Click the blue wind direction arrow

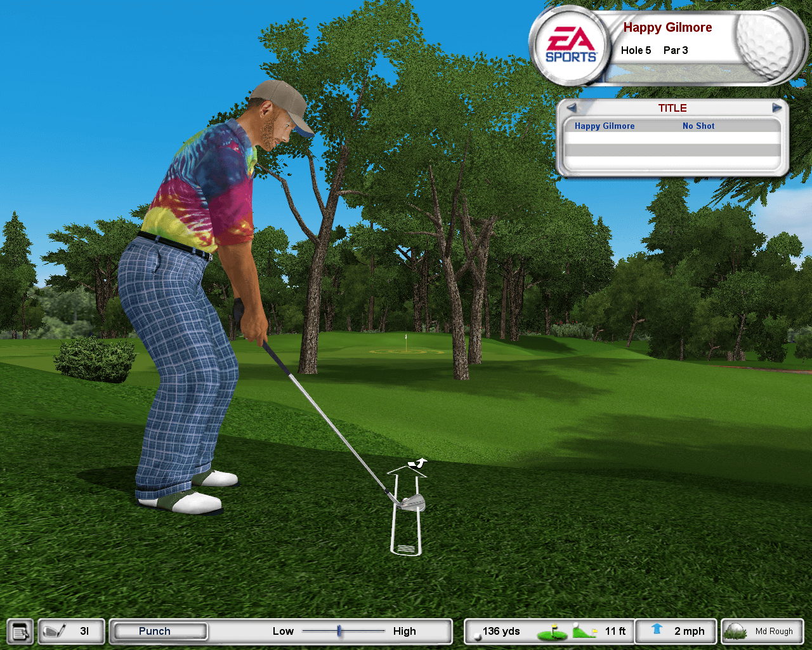click(x=657, y=629)
